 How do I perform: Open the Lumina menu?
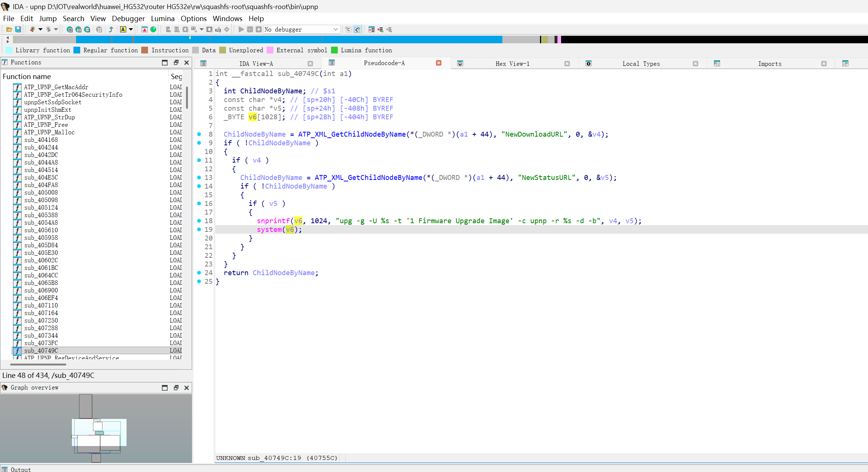pos(163,18)
